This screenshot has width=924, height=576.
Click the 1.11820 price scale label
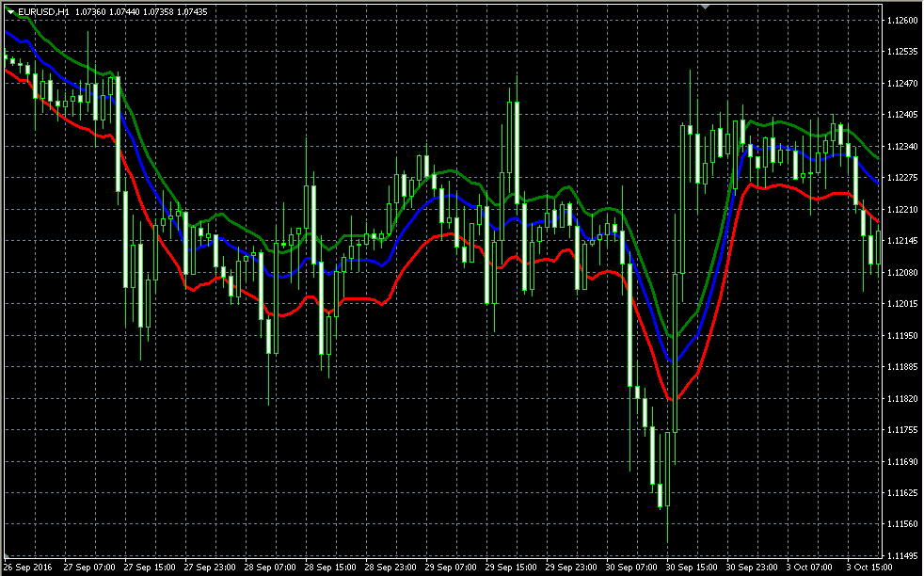[x=901, y=398]
